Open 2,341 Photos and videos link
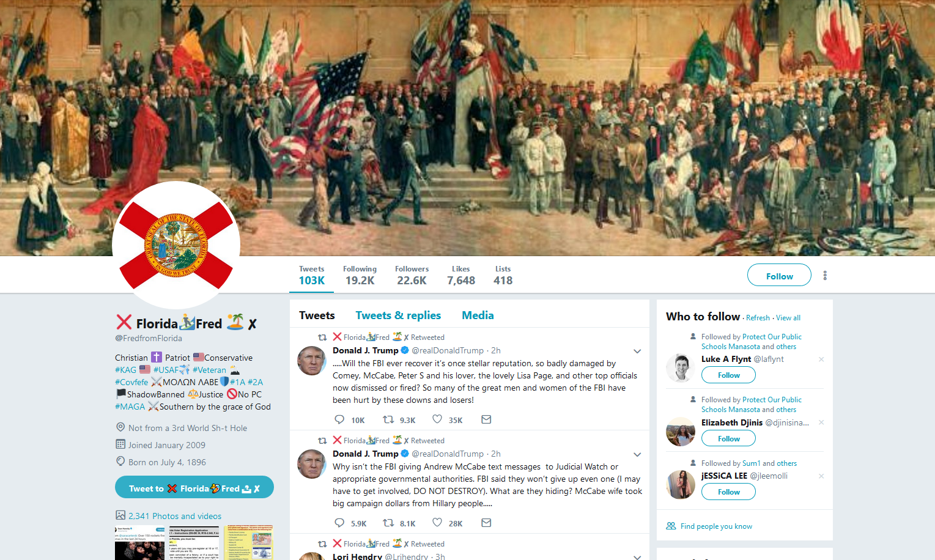Screen dimensions: 935x560 pyautogui.click(x=175, y=516)
